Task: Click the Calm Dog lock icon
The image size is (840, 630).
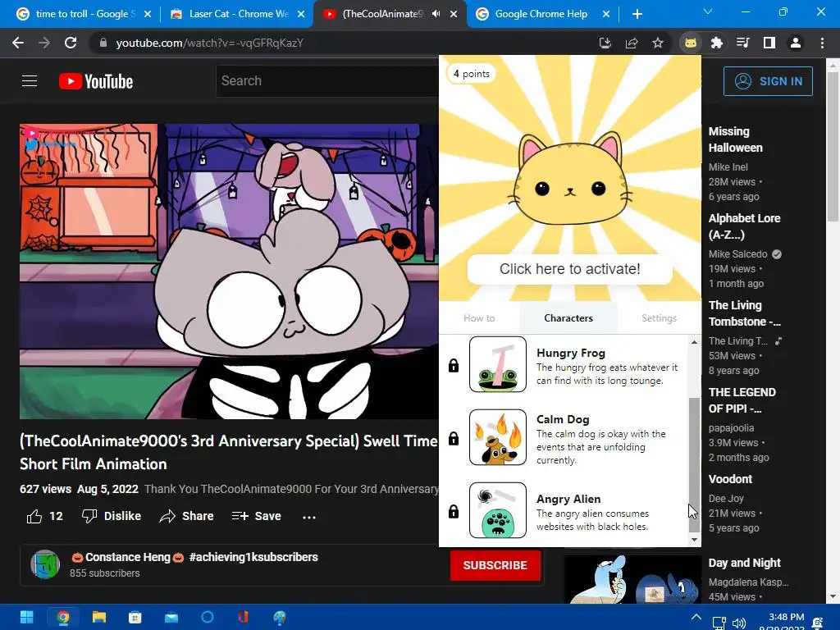Action: click(x=453, y=438)
